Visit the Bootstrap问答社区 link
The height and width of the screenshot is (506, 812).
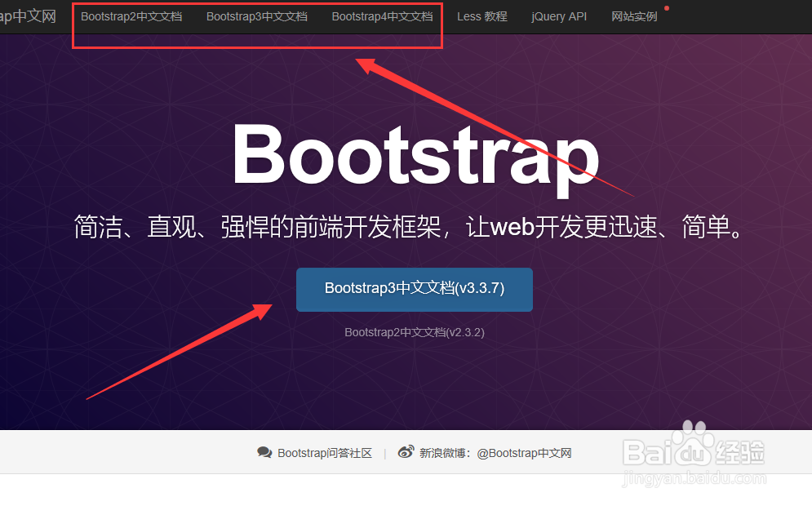[x=325, y=453]
